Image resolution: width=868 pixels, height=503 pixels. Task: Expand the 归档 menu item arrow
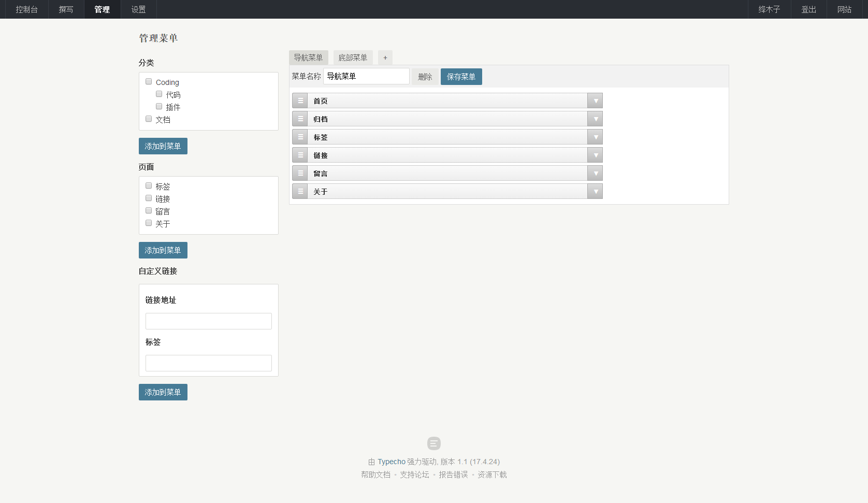[x=595, y=119]
